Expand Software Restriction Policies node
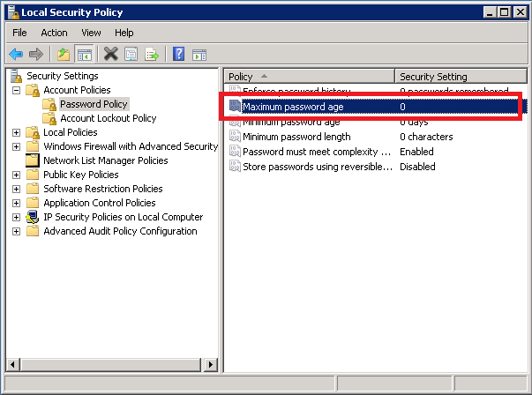Image resolution: width=532 pixels, height=395 pixels. tap(16, 189)
